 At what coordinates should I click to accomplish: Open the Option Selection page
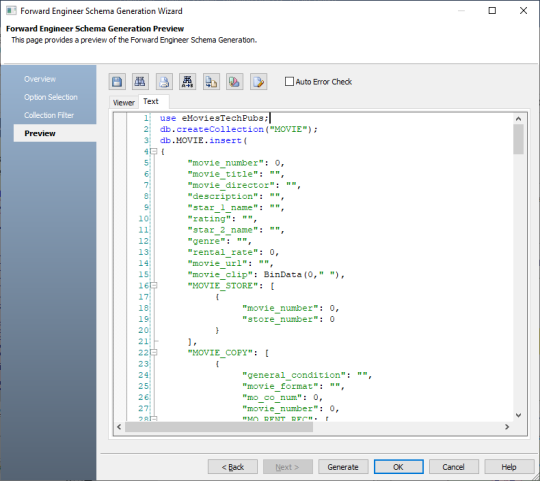(x=51, y=97)
